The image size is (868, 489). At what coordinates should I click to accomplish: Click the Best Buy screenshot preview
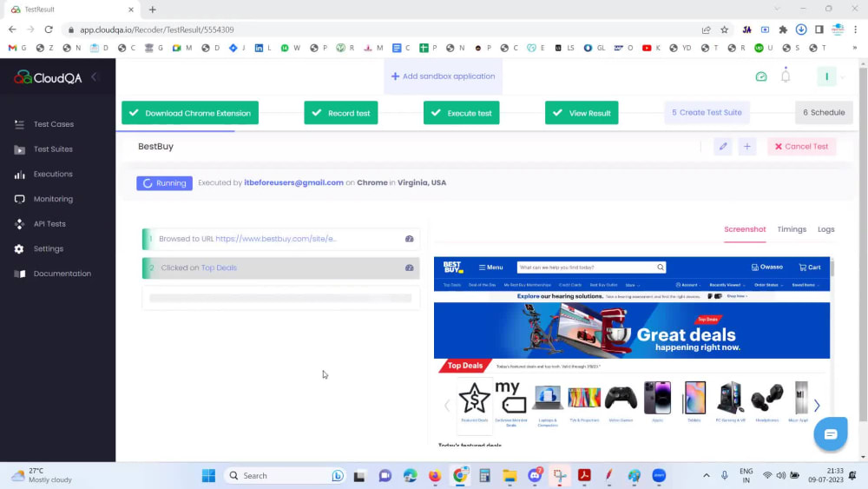tap(632, 352)
